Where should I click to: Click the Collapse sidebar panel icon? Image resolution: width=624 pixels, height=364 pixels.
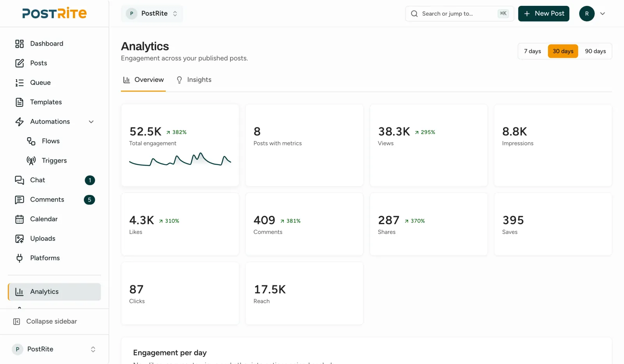17,322
